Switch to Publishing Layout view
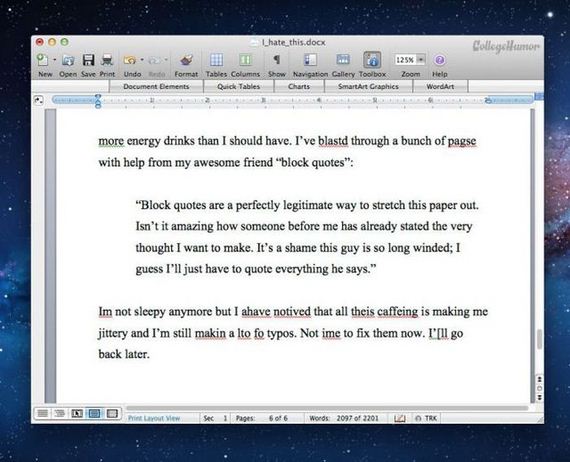Image resolution: width=570 pixels, height=462 pixels. pos(77,413)
